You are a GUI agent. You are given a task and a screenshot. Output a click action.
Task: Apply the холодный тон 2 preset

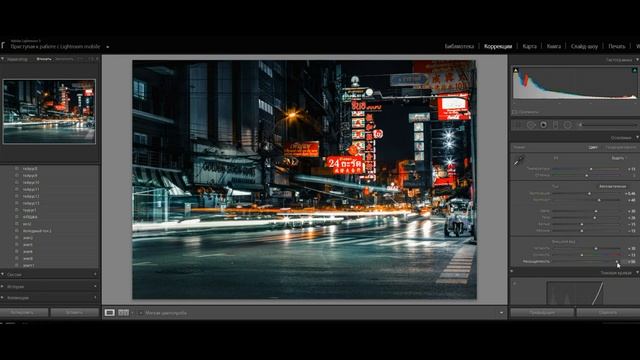point(37,231)
